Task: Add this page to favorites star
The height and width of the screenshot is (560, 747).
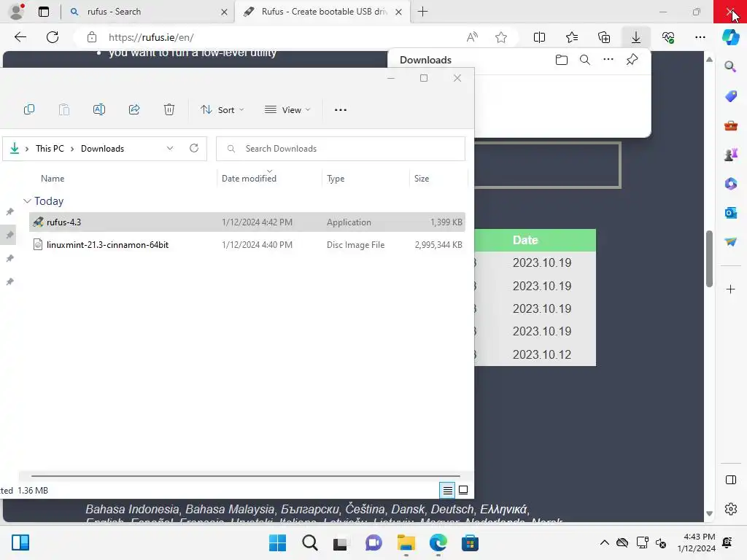Action: point(501,37)
